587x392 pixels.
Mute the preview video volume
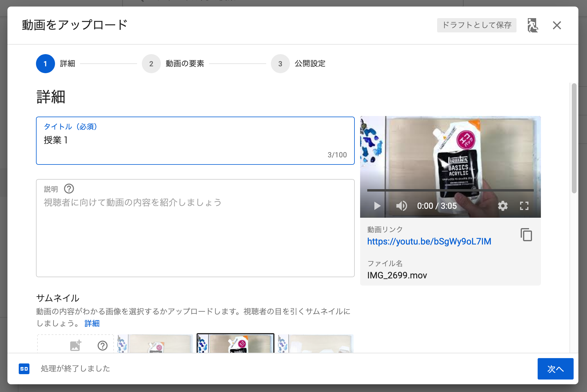(x=401, y=206)
